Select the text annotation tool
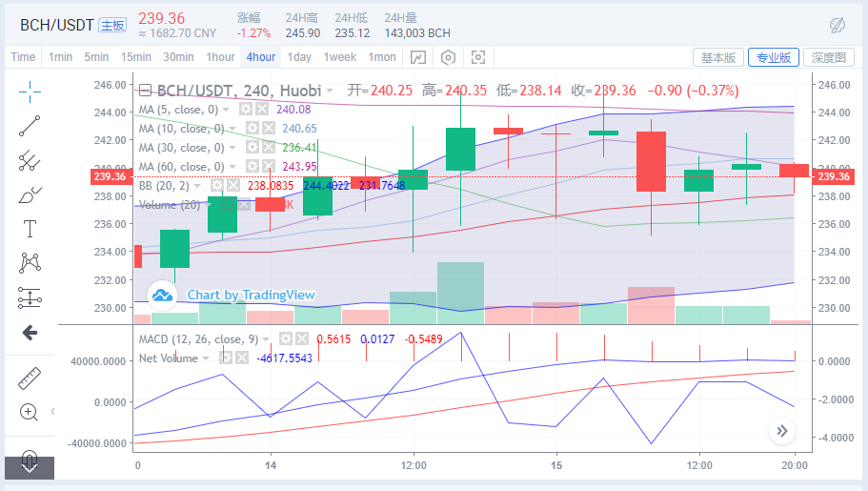 (30, 229)
